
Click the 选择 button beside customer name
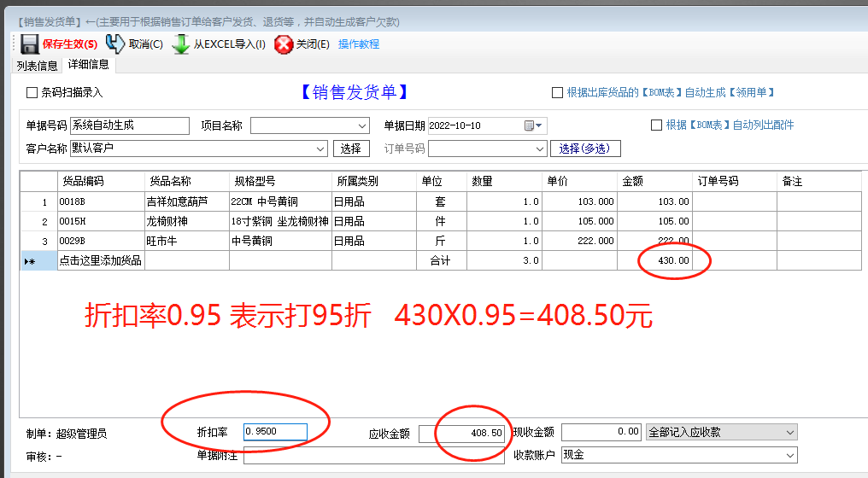pyautogui.click(x=351, y=149)
